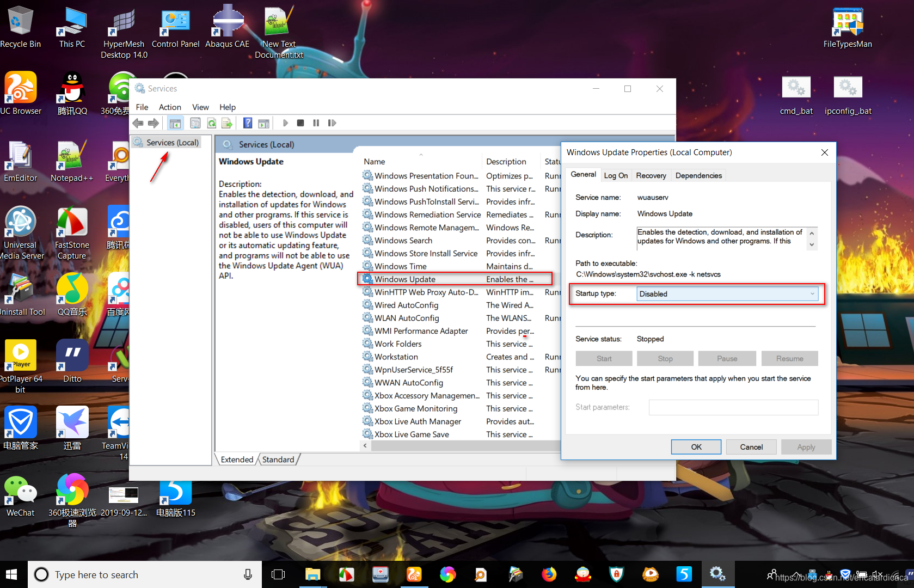Open the File menu in Services
914x588 pixels.
(142, 107)
